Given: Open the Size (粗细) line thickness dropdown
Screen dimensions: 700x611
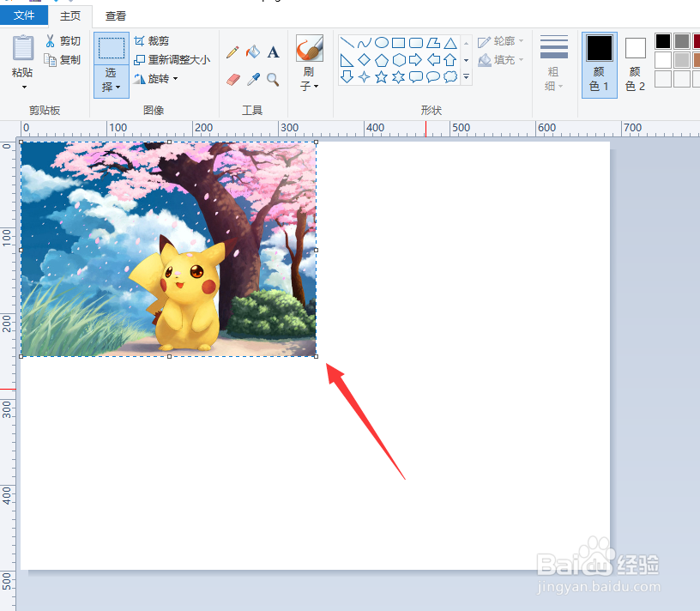Looking at the screenshot, I should 553,63.
